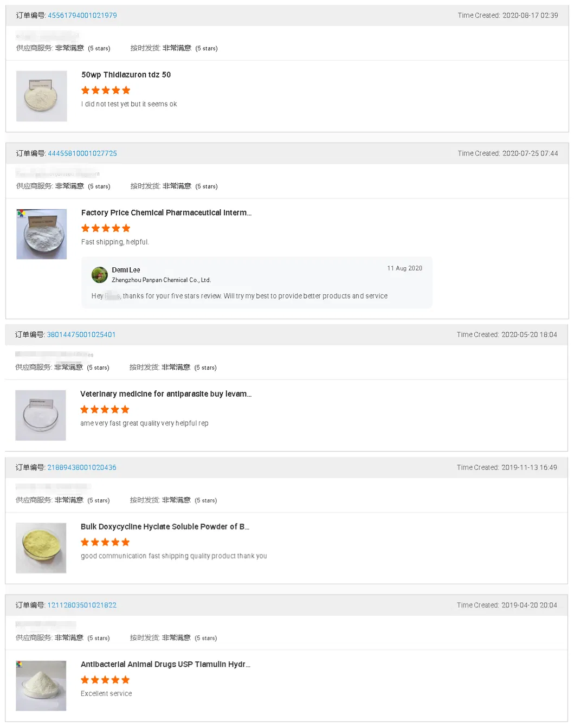Click the colorful logo badge on Factory Price thumbnail
This screenshot has height=728, width=574.
click(21, 214)
